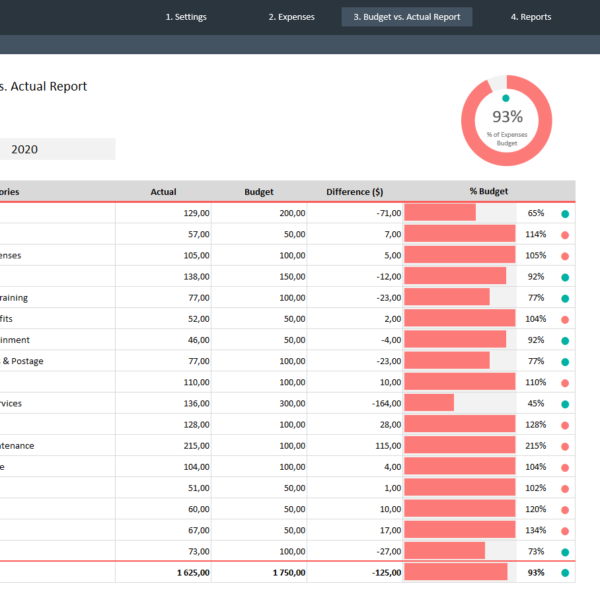Screen dimensions: 600x600
Task: Click the red indicator dot next to 215%
Action: tap(565, 446)
